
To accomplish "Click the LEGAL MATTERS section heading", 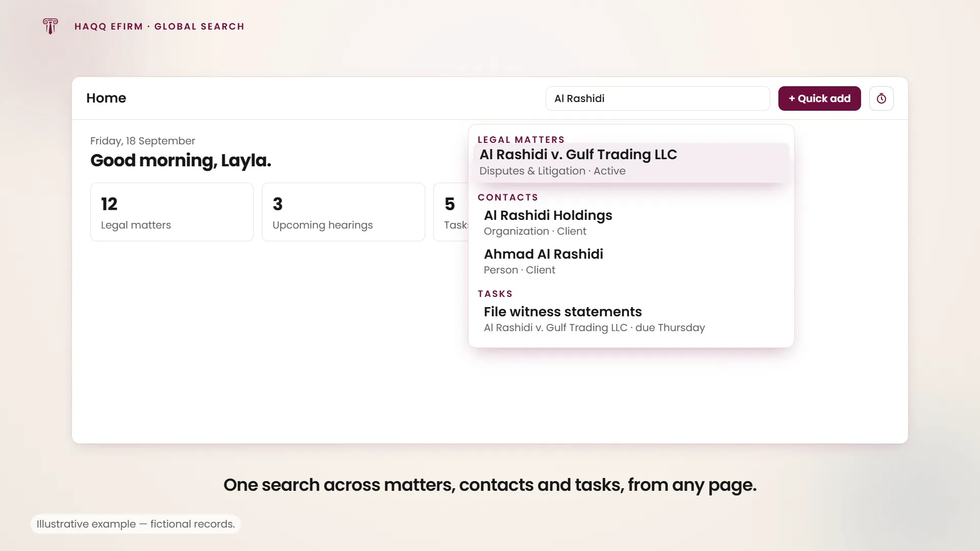I will (x=521, y=140).
